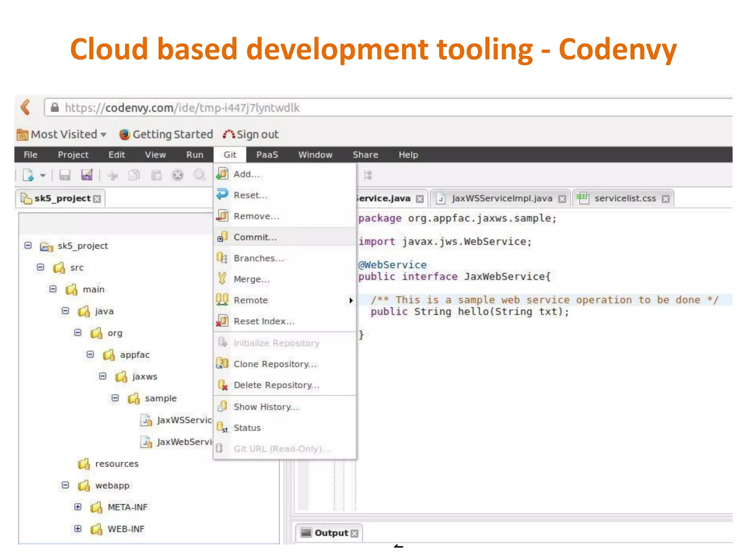
Task: Open the Run menu
Action: click(x=195, y=155)
